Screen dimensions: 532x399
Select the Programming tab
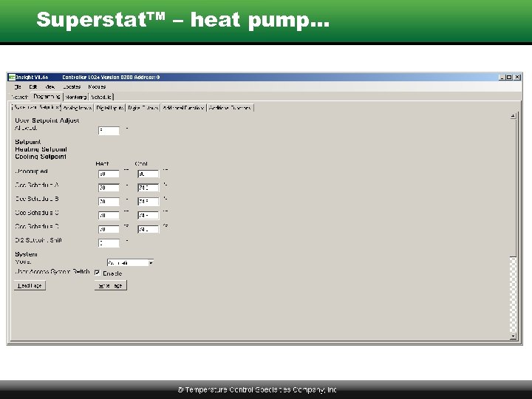click(x=47, y=96)
